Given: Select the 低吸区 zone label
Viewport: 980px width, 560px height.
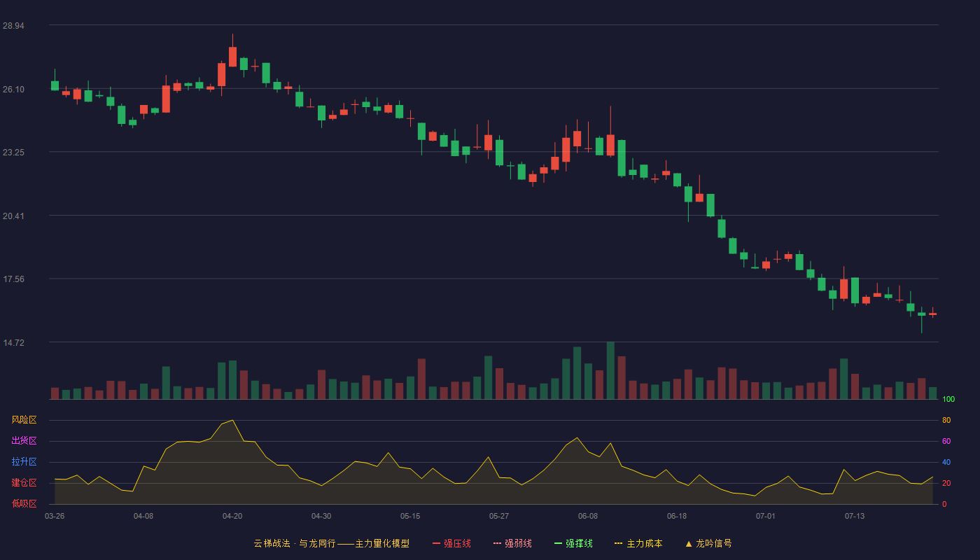Looking at the screenshot, I should click(24, 503).
